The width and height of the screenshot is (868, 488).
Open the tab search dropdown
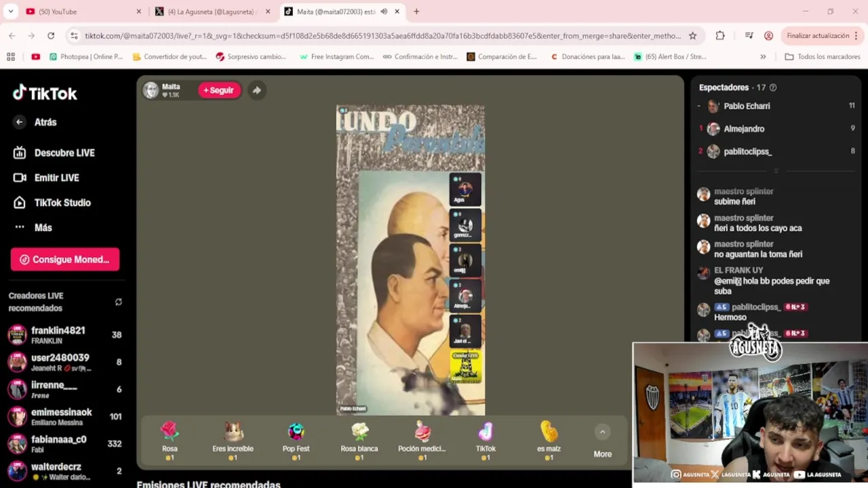[10, 12]
